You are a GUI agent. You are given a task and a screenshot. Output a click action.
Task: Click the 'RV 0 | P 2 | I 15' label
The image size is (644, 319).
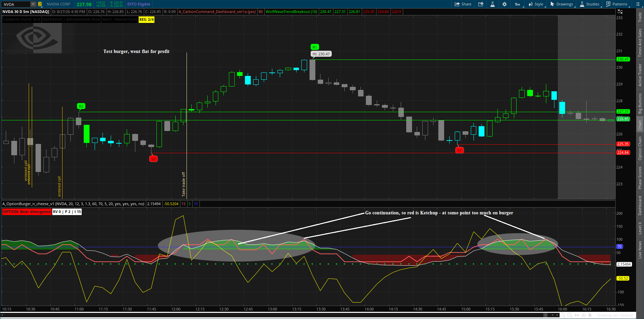pos(67,212)
